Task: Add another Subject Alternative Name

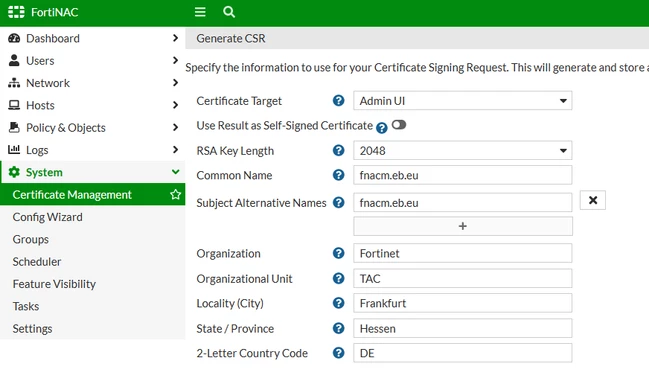Action: pos(463,226)
